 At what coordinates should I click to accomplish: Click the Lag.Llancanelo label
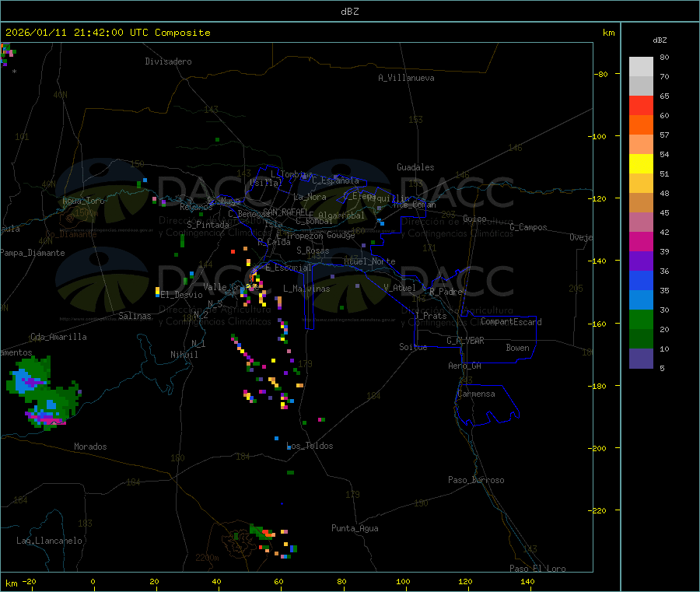50,541
